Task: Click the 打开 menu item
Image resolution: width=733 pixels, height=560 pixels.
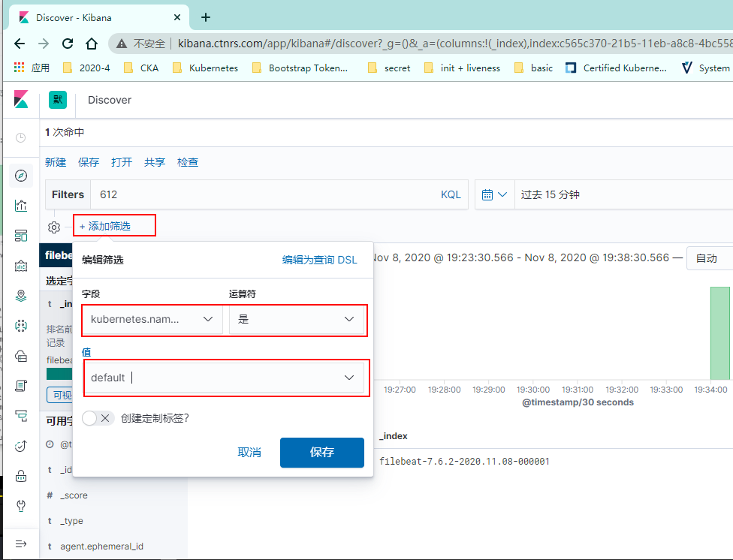Action: coord(122,162)
